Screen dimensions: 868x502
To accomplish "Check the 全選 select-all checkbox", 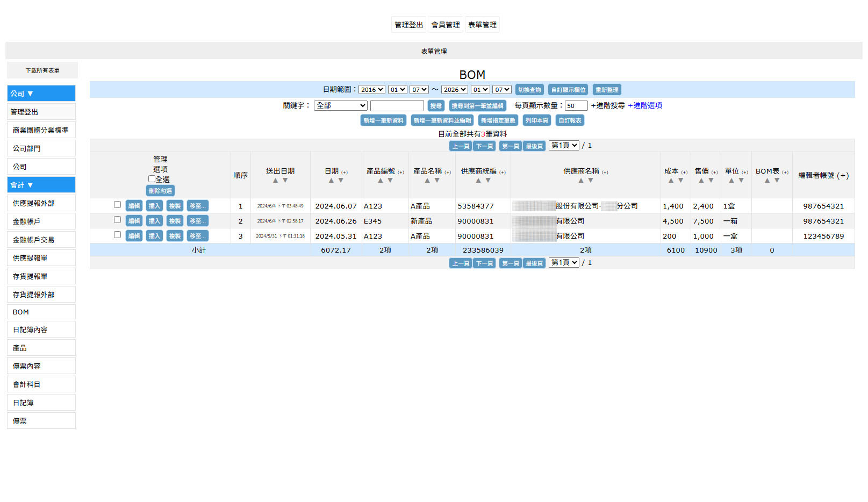I will (152, 179).
